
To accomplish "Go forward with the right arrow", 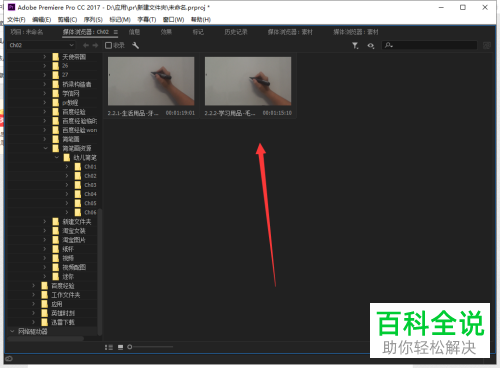I will (x=95, y=45).
